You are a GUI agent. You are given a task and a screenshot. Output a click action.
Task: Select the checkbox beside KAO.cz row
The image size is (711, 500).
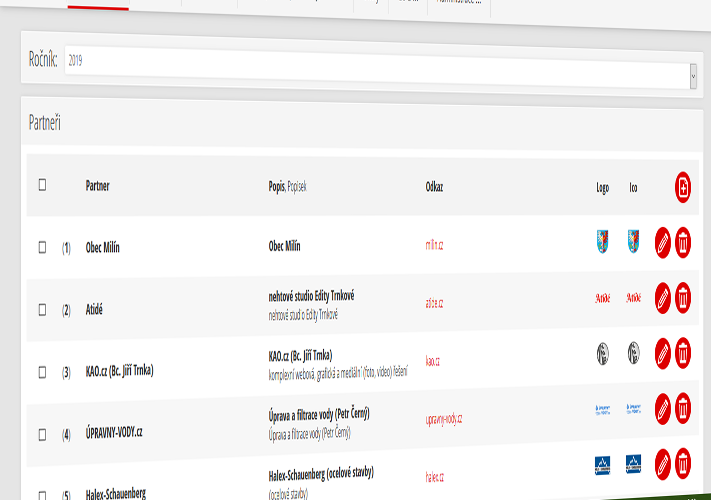[x=42, y=372]
